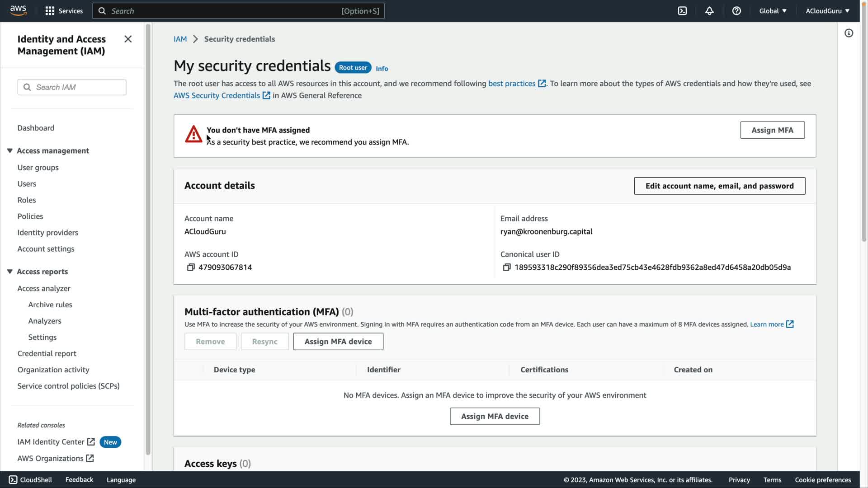Open Roles in the sidebar
Screen dimensions: 868x488
[27, 200]
